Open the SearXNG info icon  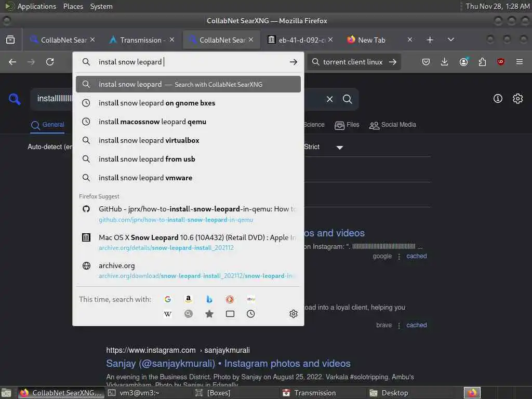(498, 99)
